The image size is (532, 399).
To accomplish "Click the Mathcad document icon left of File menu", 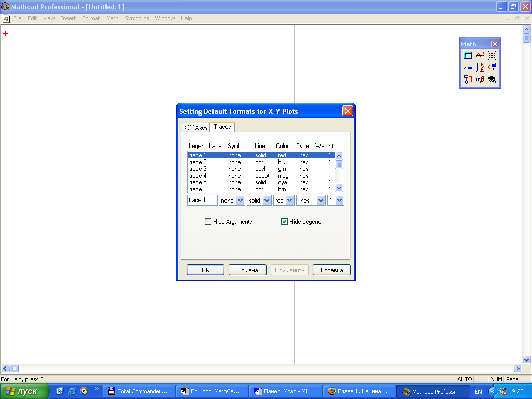I will [6, 18].
